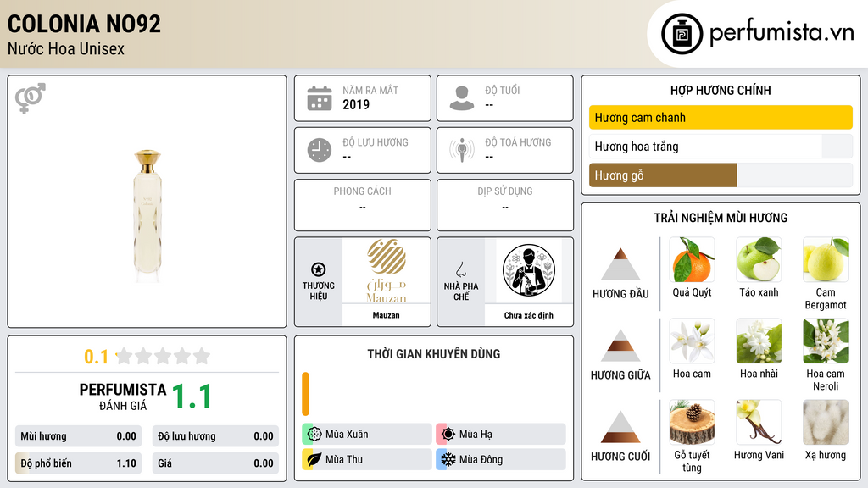This screenshot has height=488, width=868.
Task: Click the Hương cam chanh accord bar
Action: click(x=721, y=117)
